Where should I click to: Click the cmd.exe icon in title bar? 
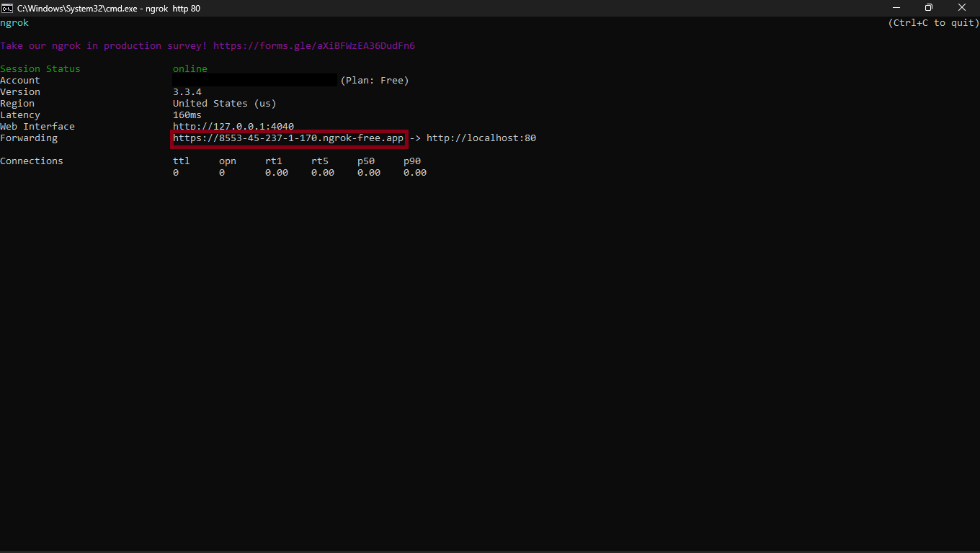(6, 8)
